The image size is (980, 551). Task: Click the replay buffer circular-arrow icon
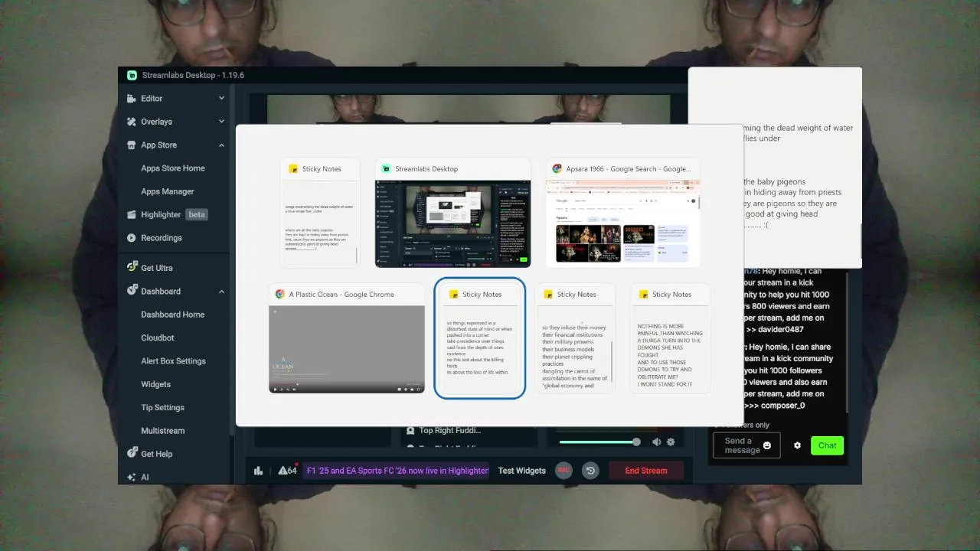coord(590,471)
